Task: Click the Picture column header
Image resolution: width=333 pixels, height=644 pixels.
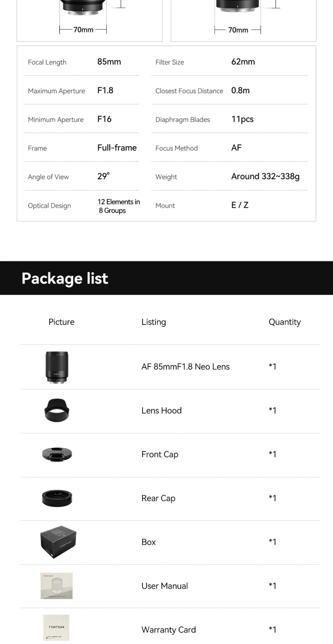Action: pos(61,322)
